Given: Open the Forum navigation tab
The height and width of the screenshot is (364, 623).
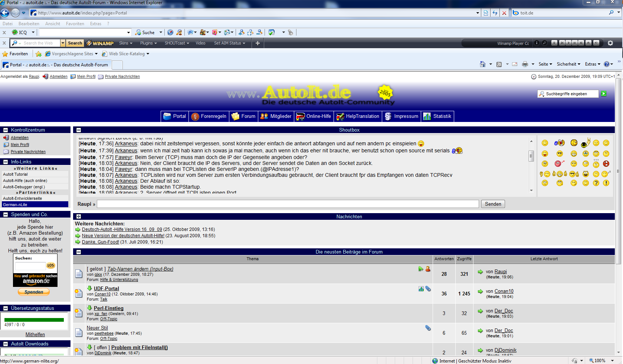Looking at the screenshot, I should pyautogui.click(x=243, y=116).
